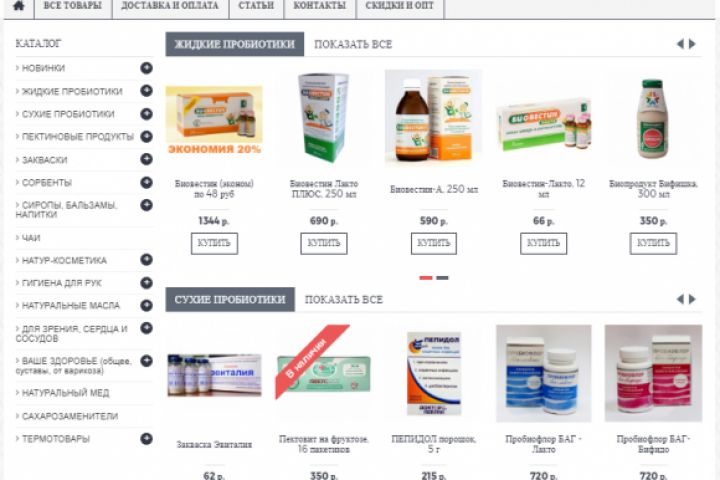The height and width of the screenshot is (480, 720).
Task: Open the Скидки и опт menu item
Action: point(399,6)
